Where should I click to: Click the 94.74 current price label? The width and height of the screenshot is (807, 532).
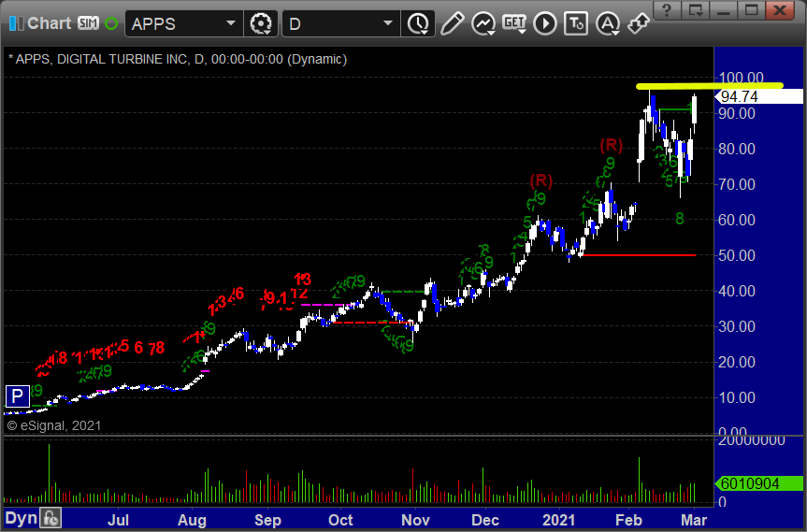[758, 96]
